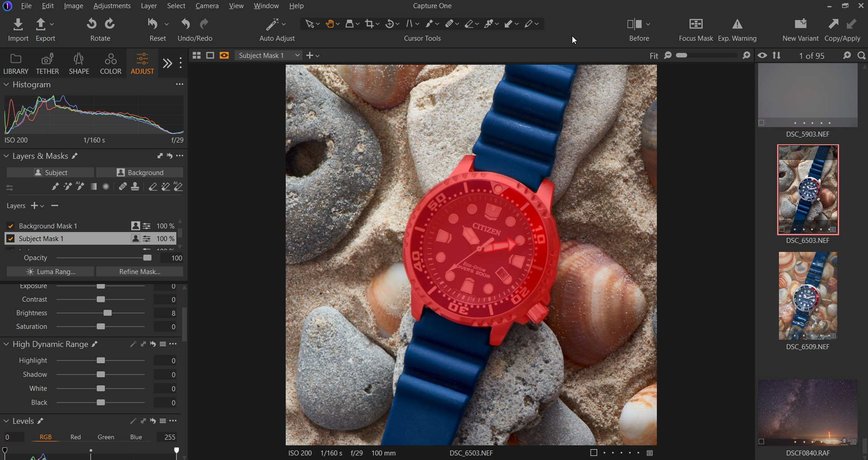Select the Pan hand cursor tool
Image resolution: width=868 pixels, height=460 pixels.
[330, 24]
